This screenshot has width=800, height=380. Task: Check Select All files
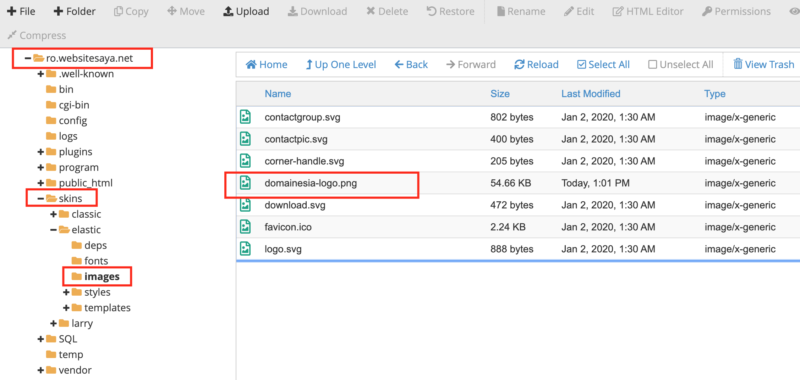[x=603, y=64]
